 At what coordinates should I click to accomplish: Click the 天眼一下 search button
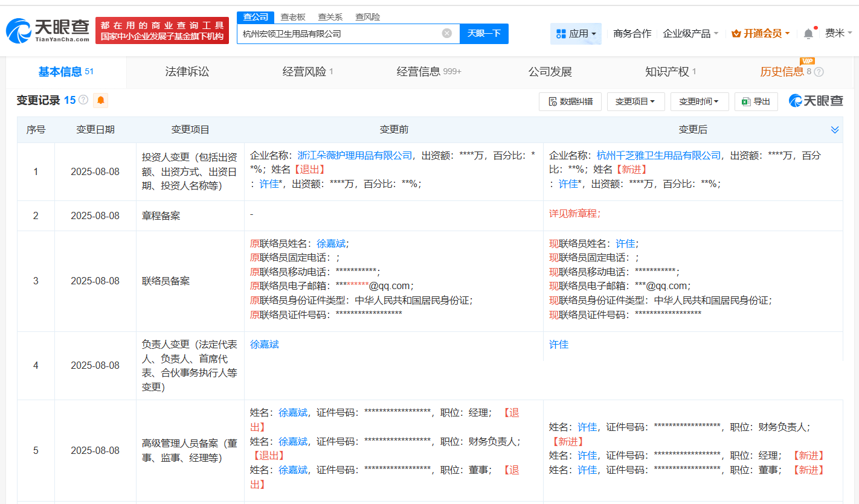click(x=484, y=34)
